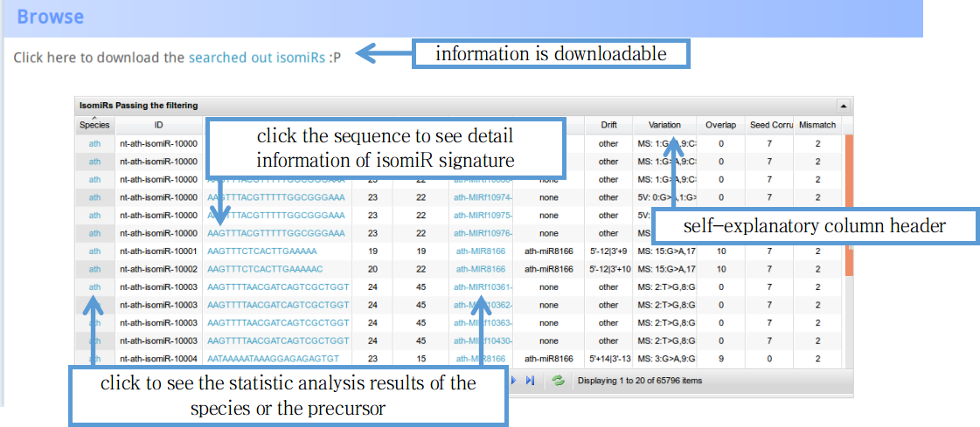Jump to the last page of results
The image size is (980, 427).
click(x=530, y=381)
